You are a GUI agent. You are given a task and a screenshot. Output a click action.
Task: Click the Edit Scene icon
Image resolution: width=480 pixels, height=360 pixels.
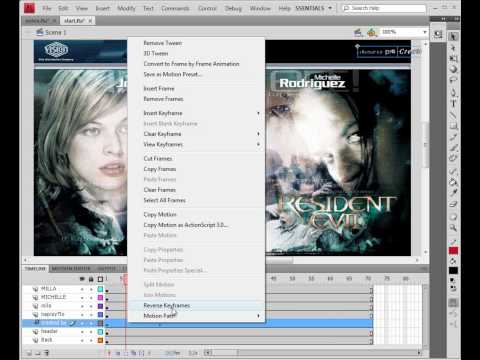pyautogui.click(x=358, y=32)
